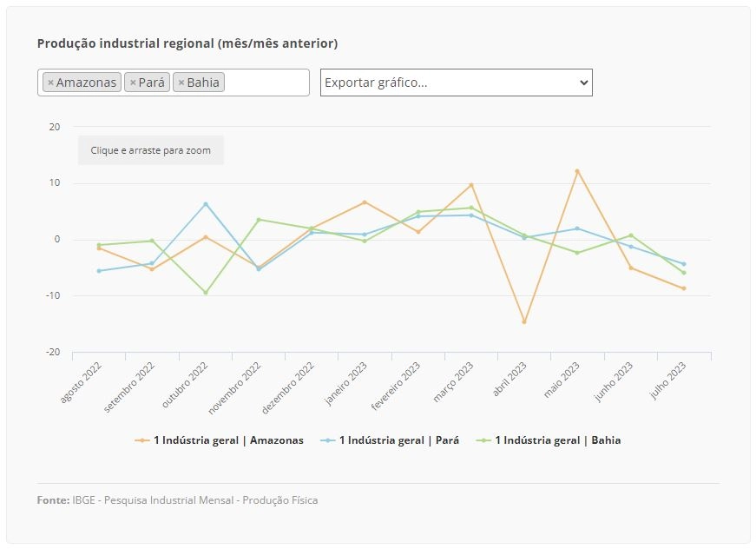Remove the Amazonas tag with its x icon
This screenshot has width=756, height=549.
50,83
